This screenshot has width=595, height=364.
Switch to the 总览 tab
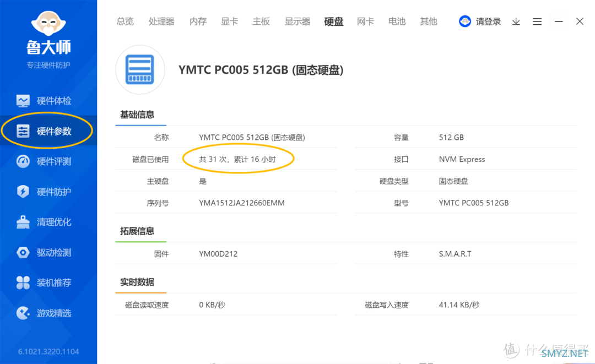(x=125, y=21)
